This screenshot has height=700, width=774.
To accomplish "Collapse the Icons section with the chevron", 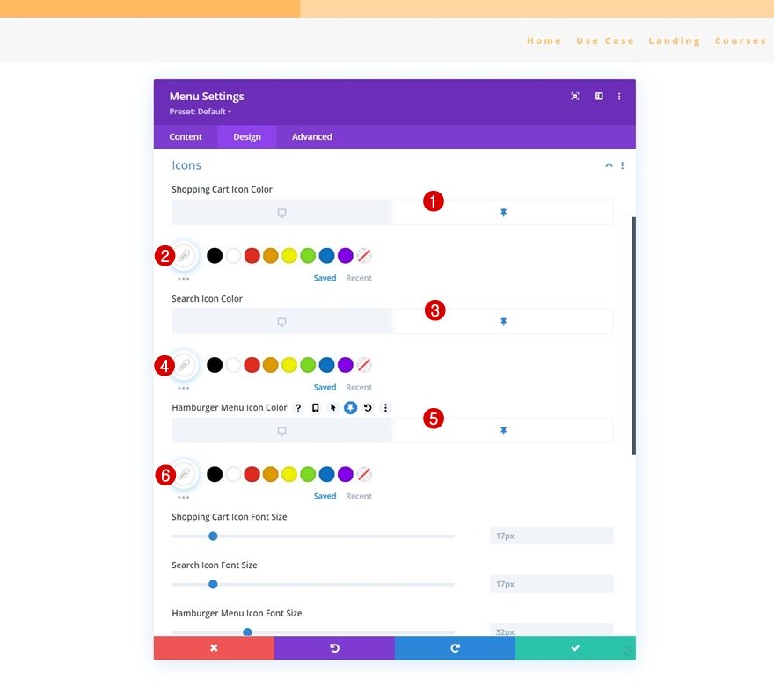I will [x=609, y=165].
